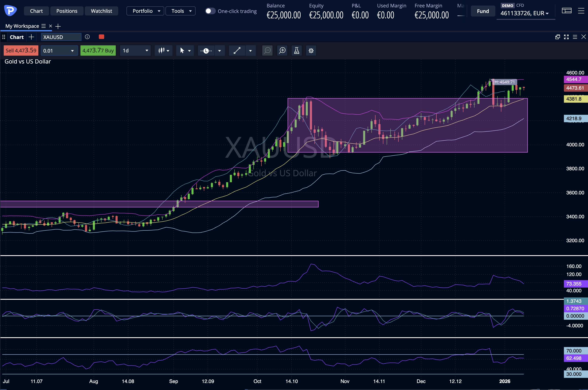Click the green Buy 4,473.77 button
Image resolution: width=588 pixels, height=390 pixels.
click(x=98, y=51)
